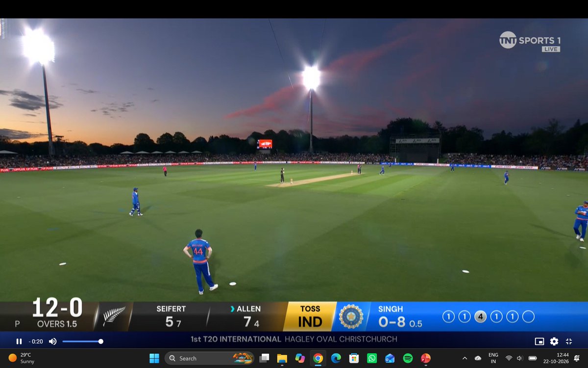Screen dimensions: 588x368
Task: Click "HAGLEY OVAL CHRISTCHURCH" venue text
Action: 341,339
